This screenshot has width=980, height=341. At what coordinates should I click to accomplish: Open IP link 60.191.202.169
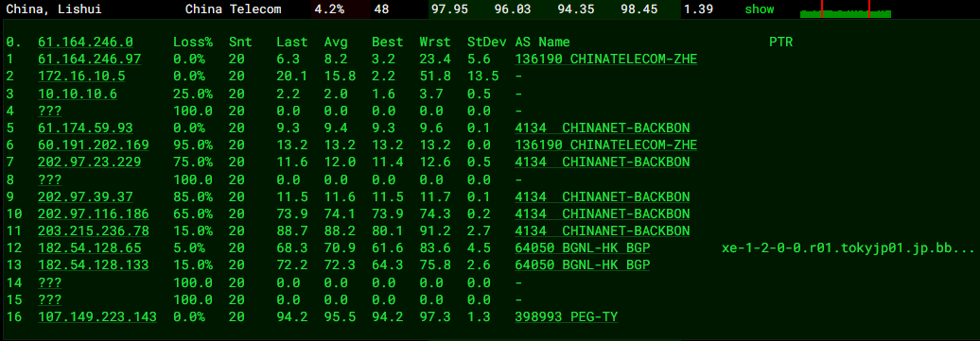tap(94, 145)
